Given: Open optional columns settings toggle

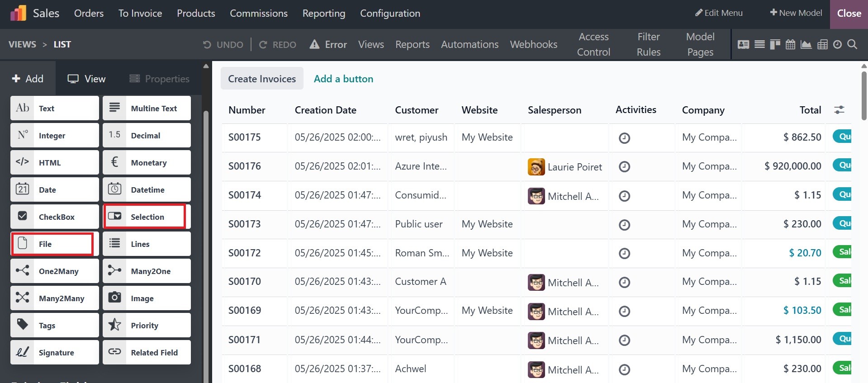Looking at the screenshot, I should 839,110.
